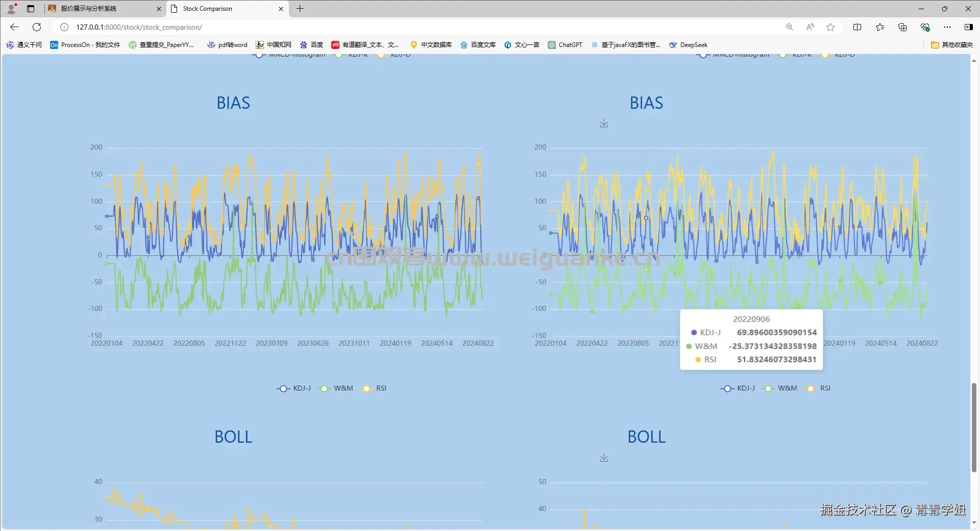Image resolution: width=980 pixels, height=531 pixels.
Task: Add this page to favorites
Action: pos(830,27)
